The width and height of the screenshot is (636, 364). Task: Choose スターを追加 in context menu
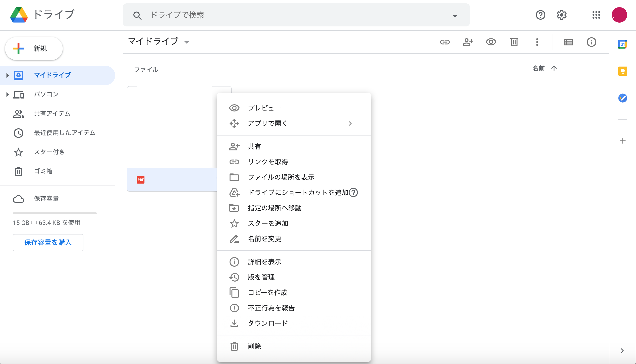coord(294,223)
